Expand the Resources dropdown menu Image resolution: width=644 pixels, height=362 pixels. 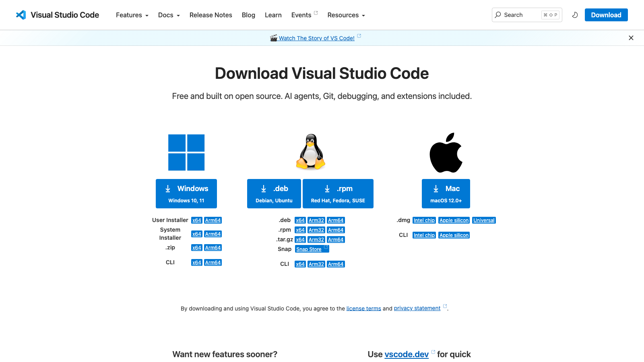pos(346,15)
